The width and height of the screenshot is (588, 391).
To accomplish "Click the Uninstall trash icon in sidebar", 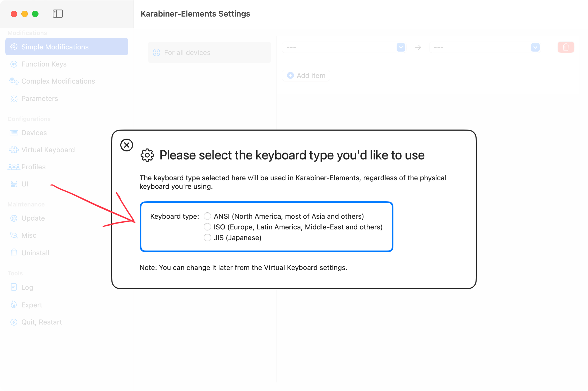I will click(14, 253).
